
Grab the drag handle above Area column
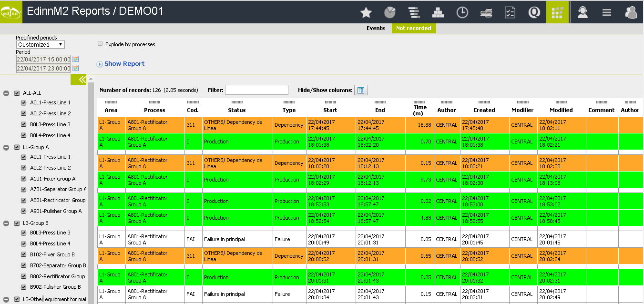coord(111,102)
